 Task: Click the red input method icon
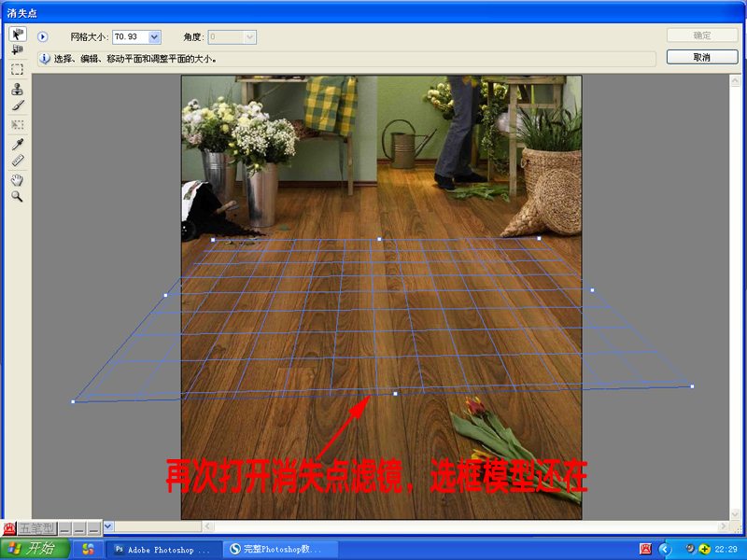pos(9,528)
